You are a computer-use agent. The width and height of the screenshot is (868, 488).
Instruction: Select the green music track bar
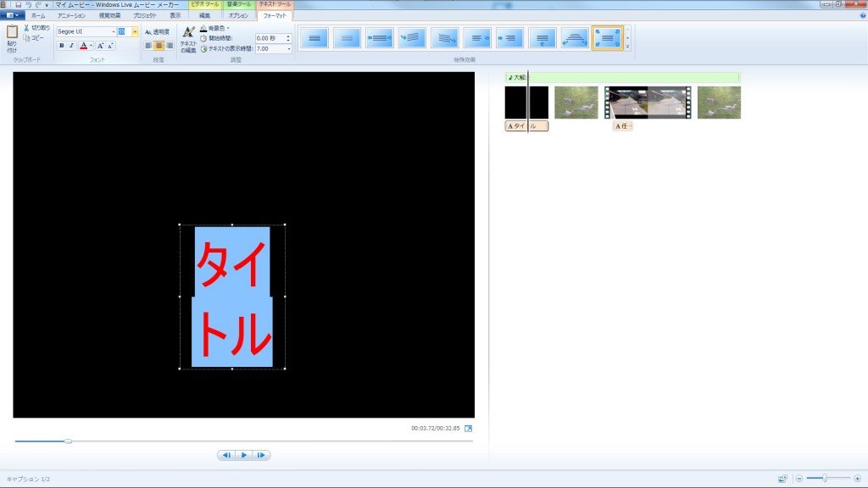tap(622, 77)
